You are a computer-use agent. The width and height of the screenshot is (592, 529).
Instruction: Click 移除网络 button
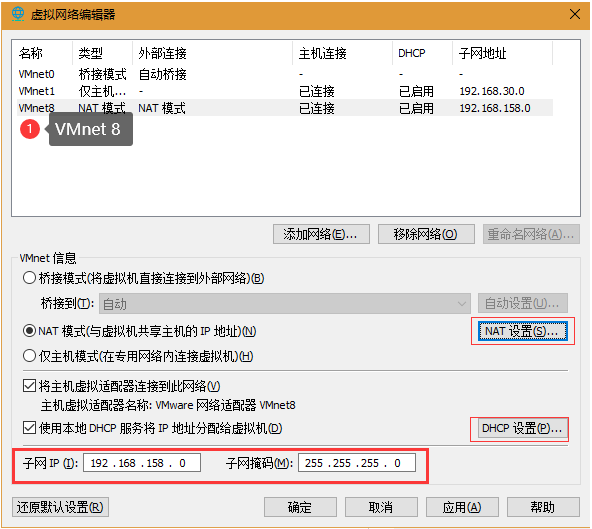(x=426, y=234)
